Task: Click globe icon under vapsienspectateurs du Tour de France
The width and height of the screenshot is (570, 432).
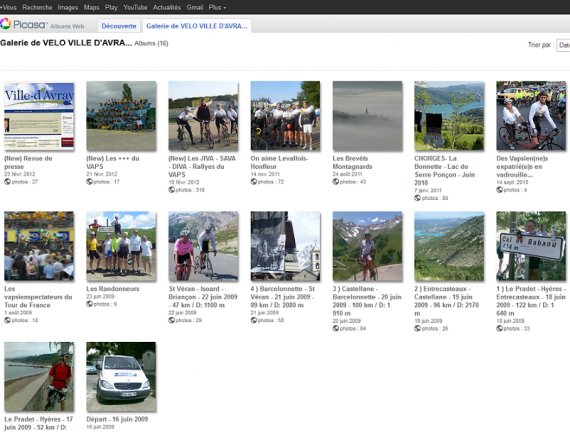Action: [7, 320]
